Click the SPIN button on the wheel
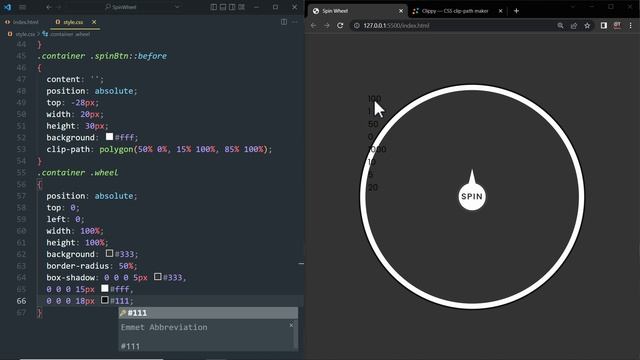This screenshot has height=360, width=640. pos(472,196)
